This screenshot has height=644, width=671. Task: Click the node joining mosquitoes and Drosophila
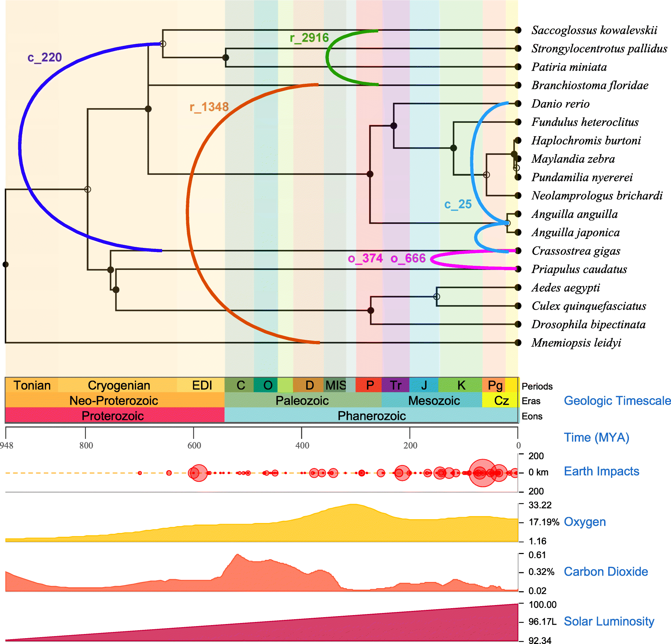371,310
